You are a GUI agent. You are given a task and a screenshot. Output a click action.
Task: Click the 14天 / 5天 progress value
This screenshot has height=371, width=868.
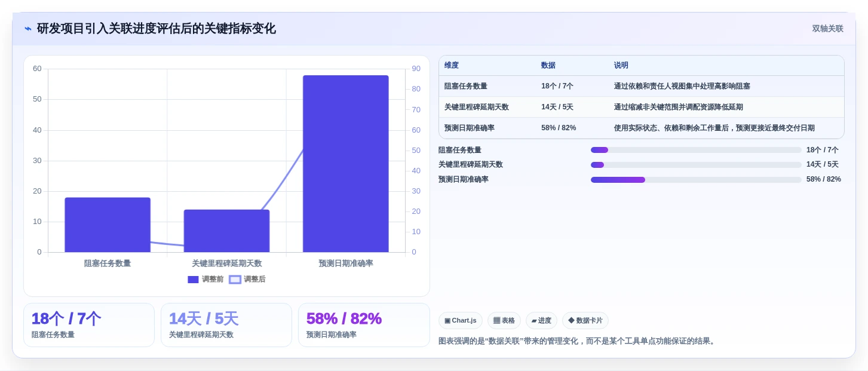point(823,165)
